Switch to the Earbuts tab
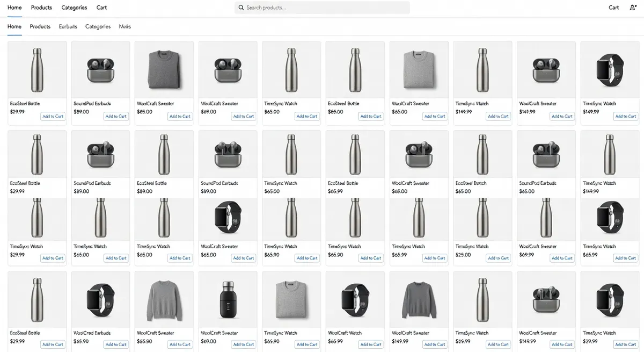 (x=68, y=26)
